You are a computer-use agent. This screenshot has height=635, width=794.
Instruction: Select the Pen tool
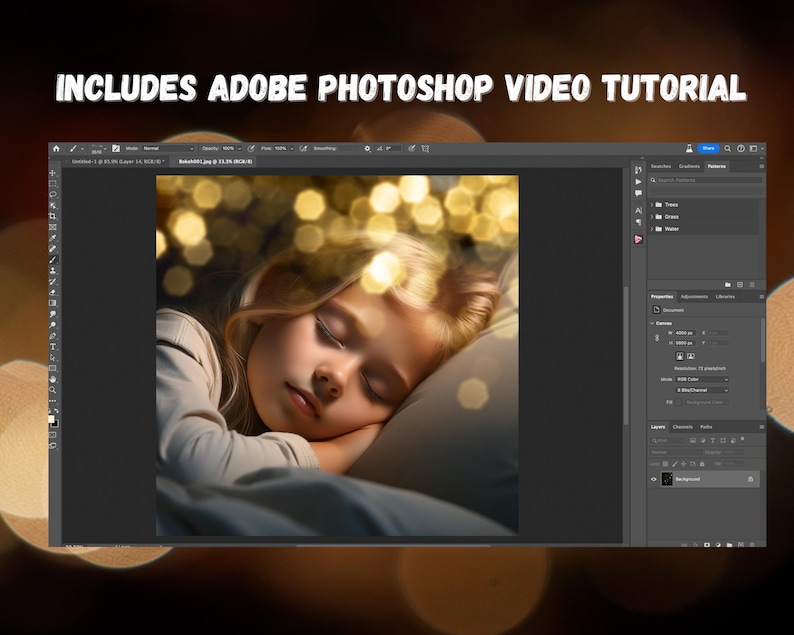(x=53, y=336)
